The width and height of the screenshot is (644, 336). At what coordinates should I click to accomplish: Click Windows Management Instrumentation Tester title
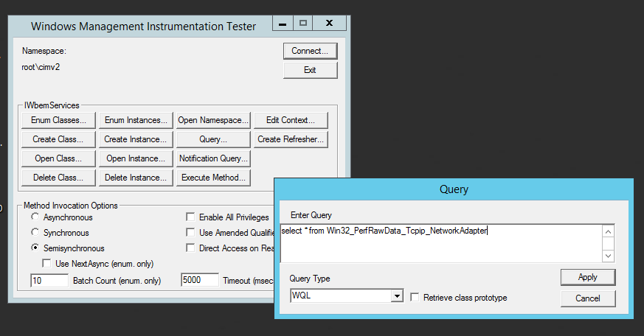[143, 27]
